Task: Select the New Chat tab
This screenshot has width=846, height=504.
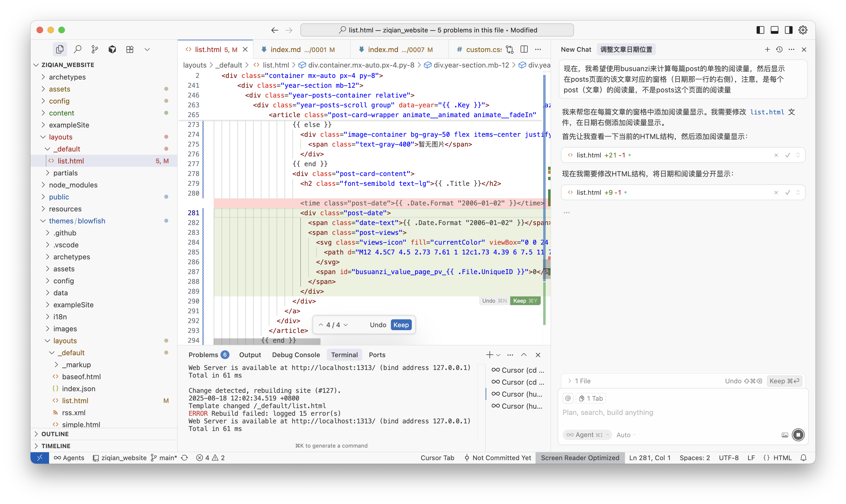Action: (x=576, y=50)
